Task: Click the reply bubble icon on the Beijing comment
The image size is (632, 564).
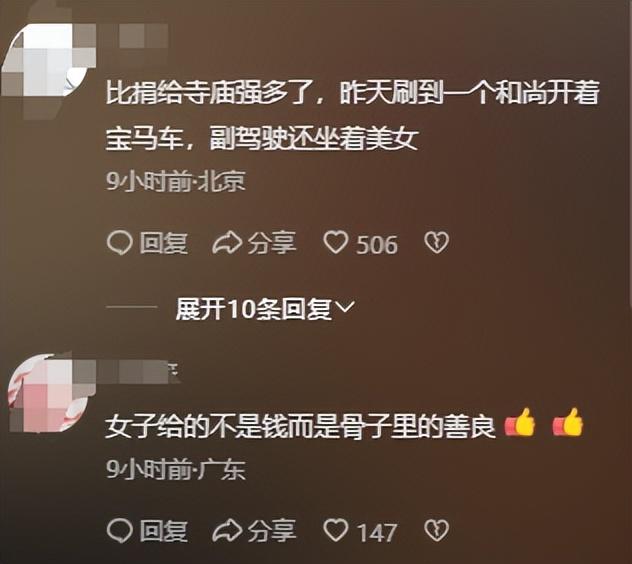Action: (119, 243)
